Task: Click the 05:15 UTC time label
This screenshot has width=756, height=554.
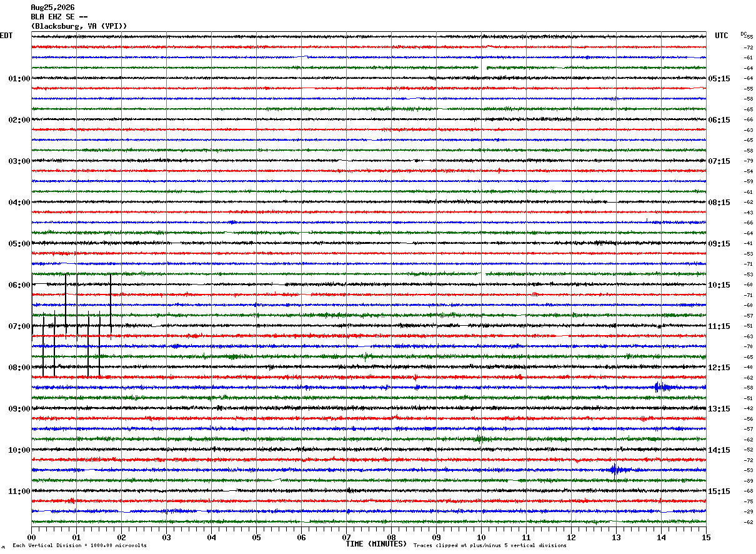Action: [719, 79]
